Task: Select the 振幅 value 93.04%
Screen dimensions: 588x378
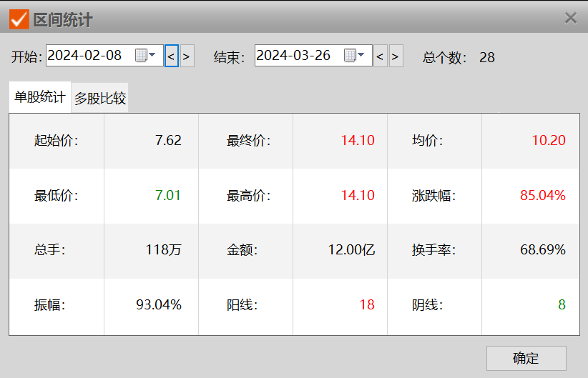Action: (159, 305)
